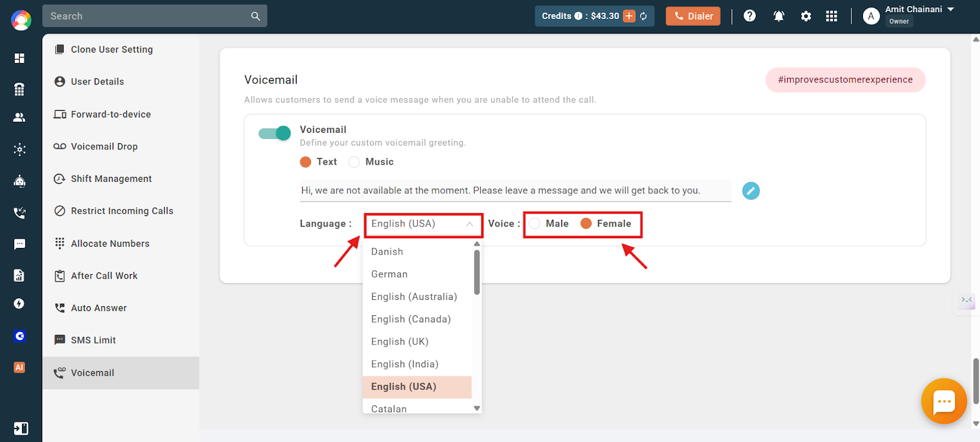Add credits with the orange plus icon

pyautogui.click(x=629, y=16)
